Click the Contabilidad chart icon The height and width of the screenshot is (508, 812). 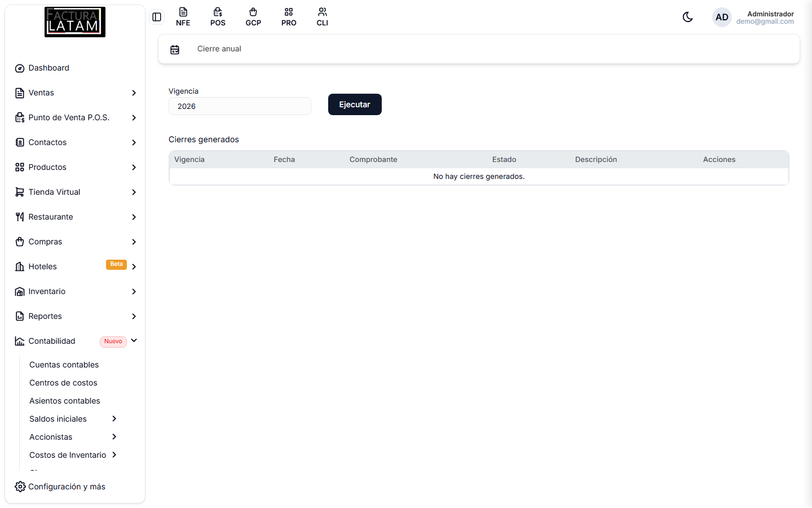coord(20,341)
